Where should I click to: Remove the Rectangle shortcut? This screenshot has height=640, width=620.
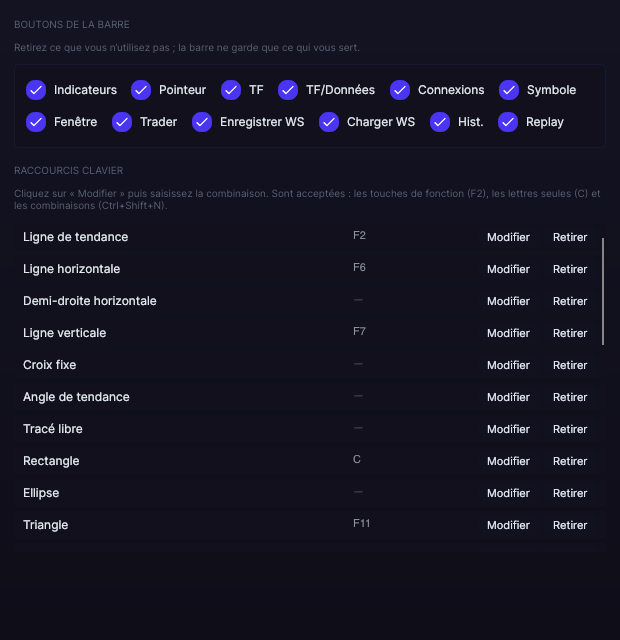coord(570,461)
